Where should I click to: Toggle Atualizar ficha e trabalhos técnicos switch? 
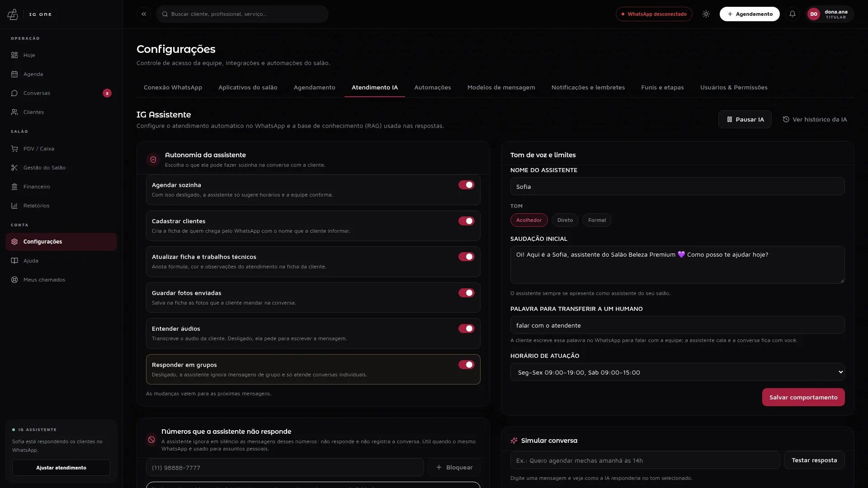(466, 257)
